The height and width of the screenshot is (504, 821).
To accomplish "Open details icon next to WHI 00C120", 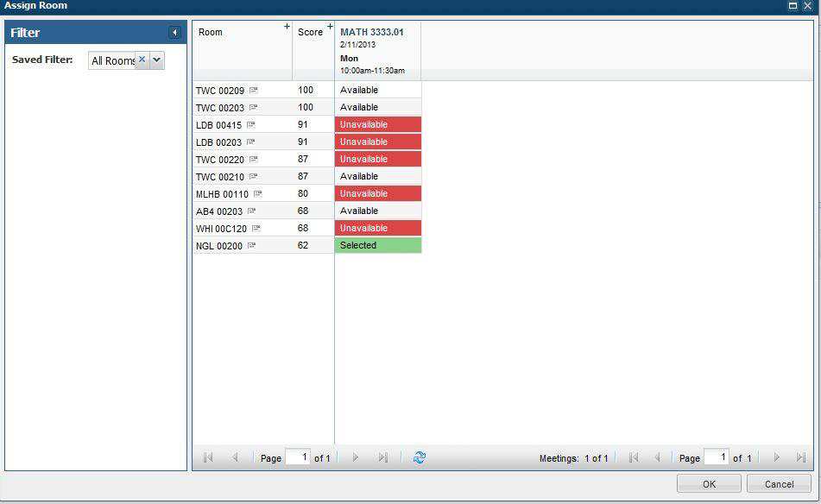I will [256, 229].
